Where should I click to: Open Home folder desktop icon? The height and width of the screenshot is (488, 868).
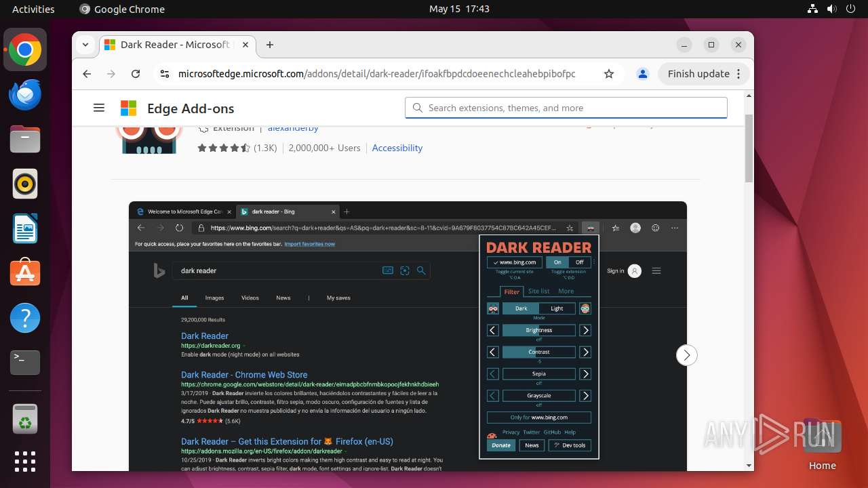822,444
